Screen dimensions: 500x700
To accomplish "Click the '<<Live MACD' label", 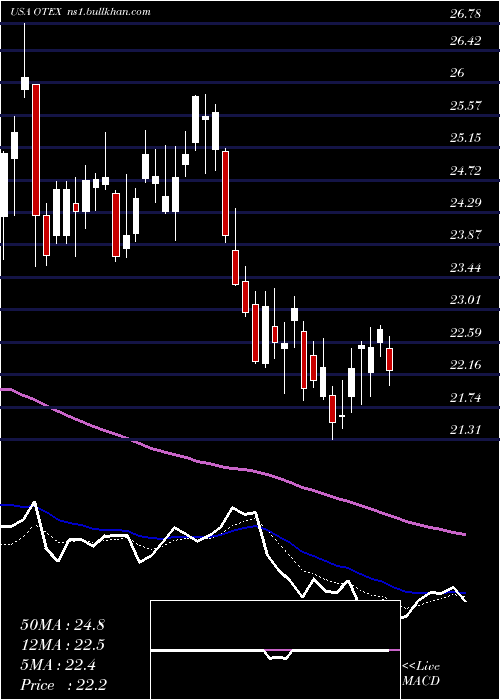I will (x=421, y=674).
